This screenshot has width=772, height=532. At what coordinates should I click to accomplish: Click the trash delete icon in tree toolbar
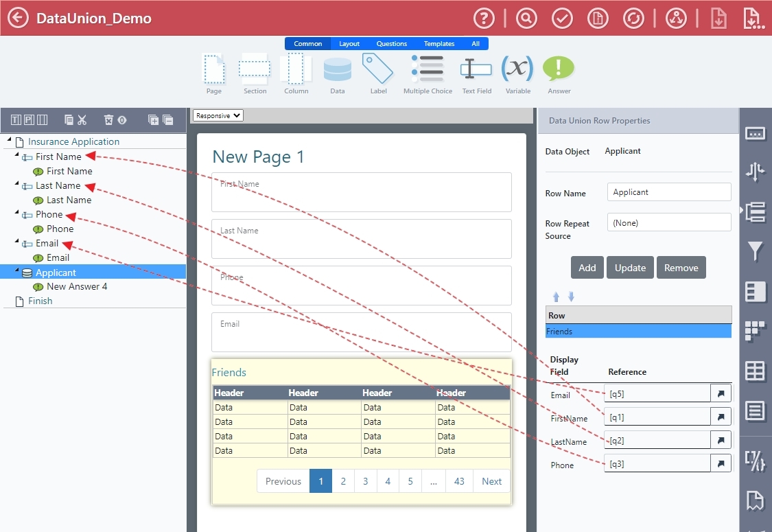click(x=108, y=119)
